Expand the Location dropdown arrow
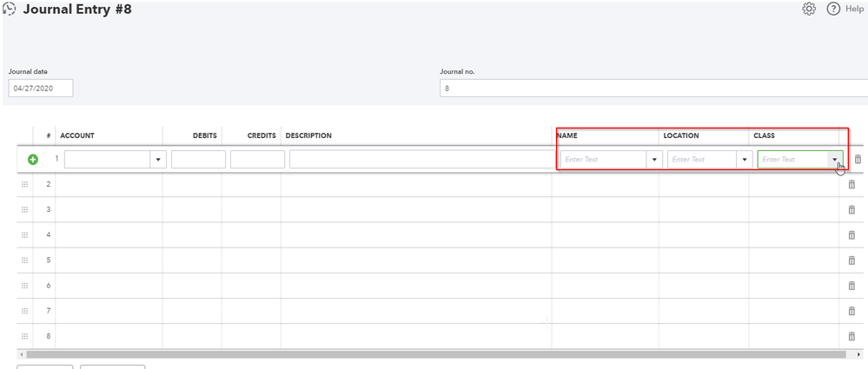The image size is (868, 369). pyautogui.click(x=745, y=160)
